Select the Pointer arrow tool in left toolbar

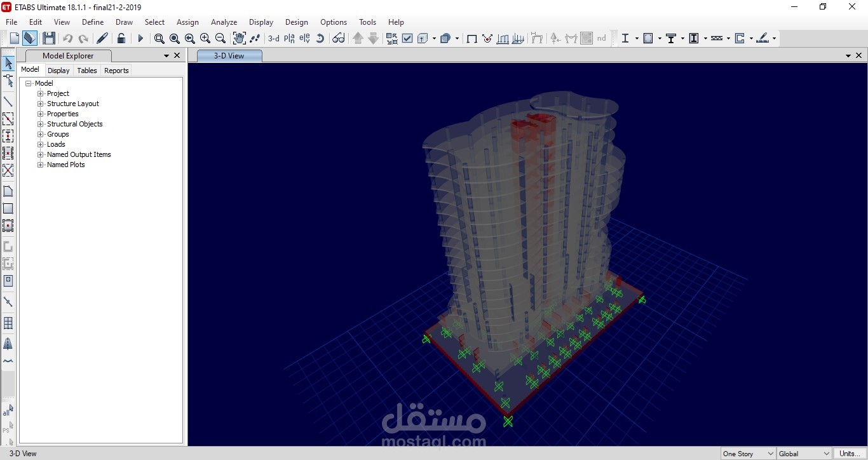click(8, 63)
